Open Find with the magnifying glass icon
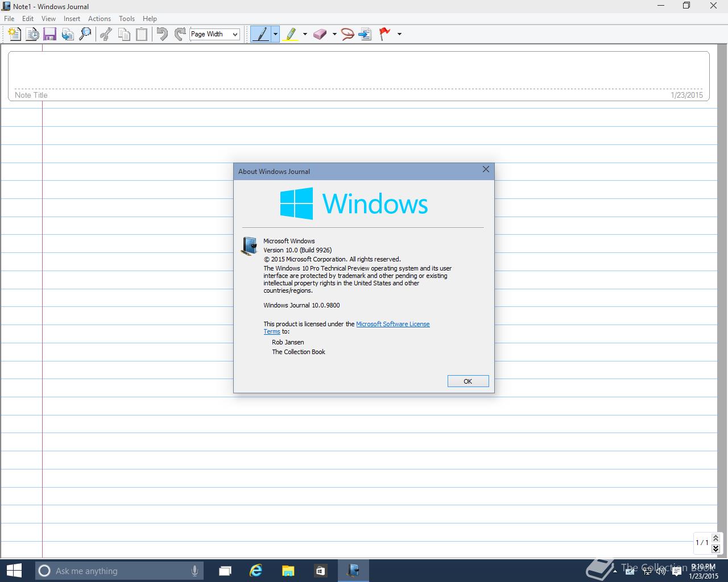 pos(85,34)
